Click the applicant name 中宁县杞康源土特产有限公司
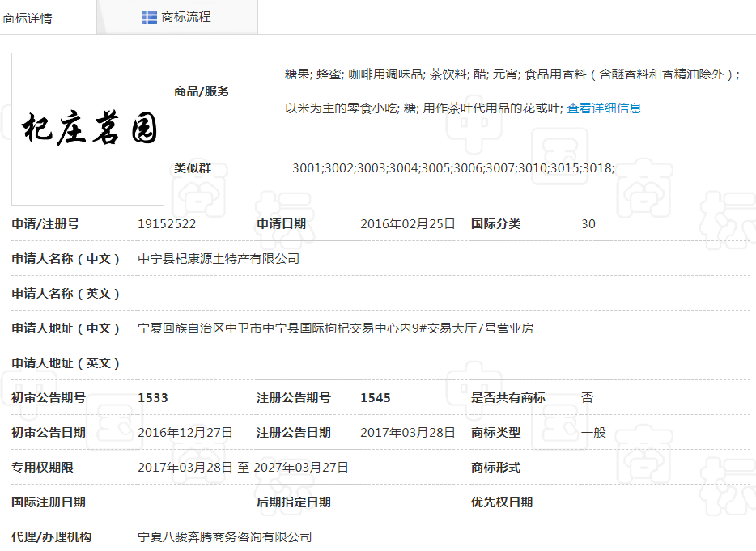Screen dimensions: 756x551 click(219, 259)
